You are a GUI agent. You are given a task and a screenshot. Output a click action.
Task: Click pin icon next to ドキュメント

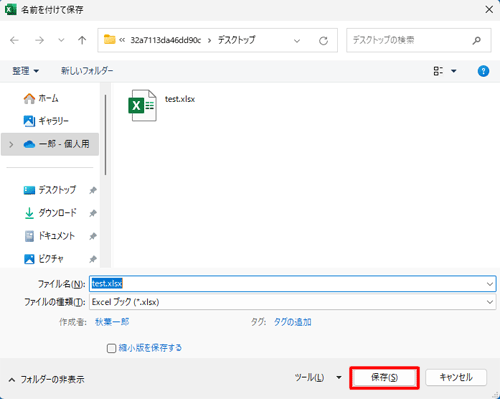click(x=93, y=236)
